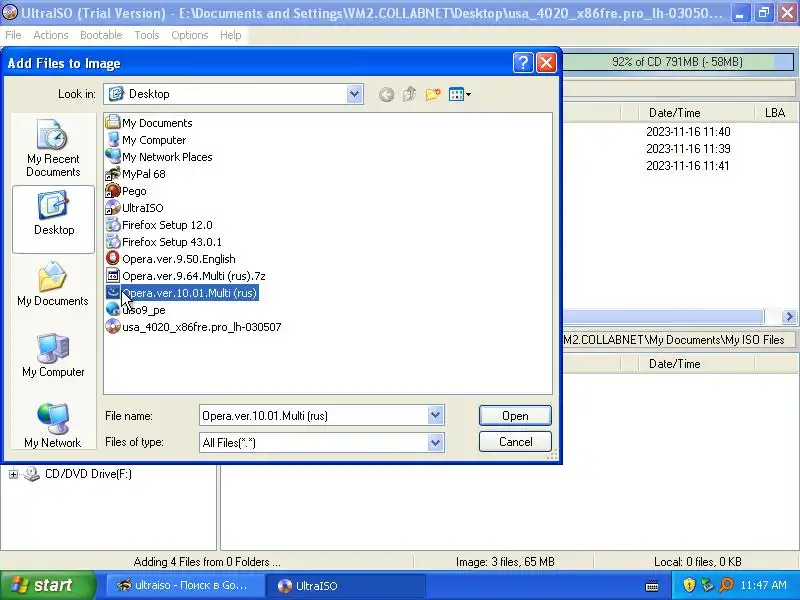Select Firefox Setup 12.0 file
Viewport: 800px width, 600px height.
pos(159,225)
